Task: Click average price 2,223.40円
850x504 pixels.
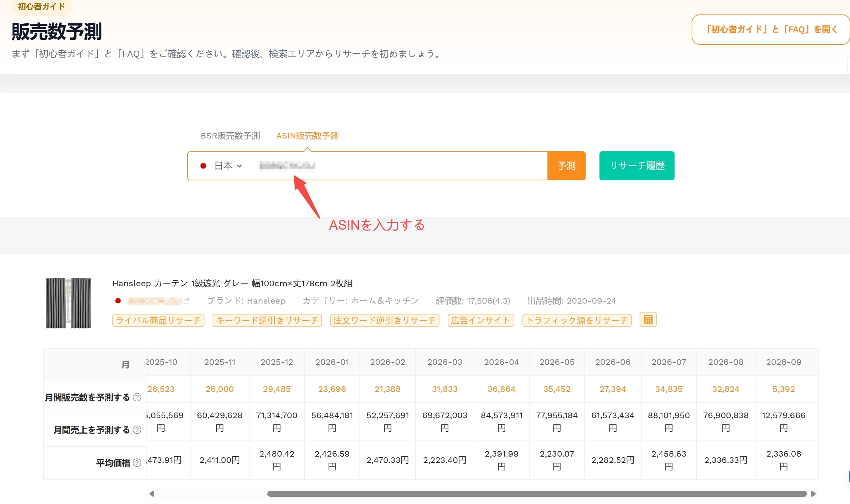Action: click(444, 460)
